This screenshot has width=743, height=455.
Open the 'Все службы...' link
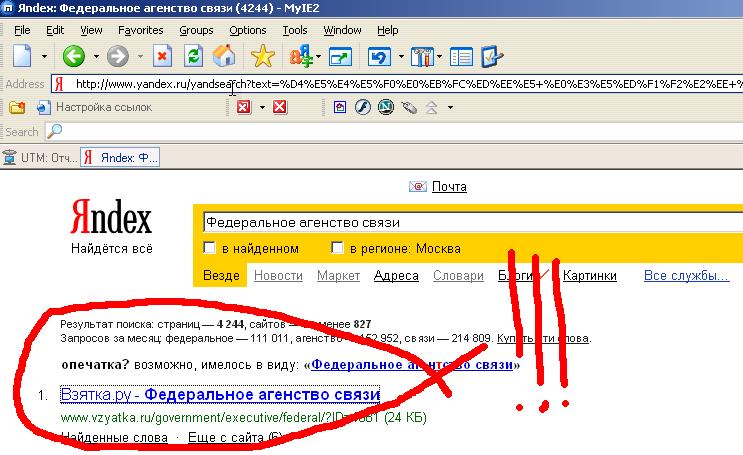tap(686, 276)
